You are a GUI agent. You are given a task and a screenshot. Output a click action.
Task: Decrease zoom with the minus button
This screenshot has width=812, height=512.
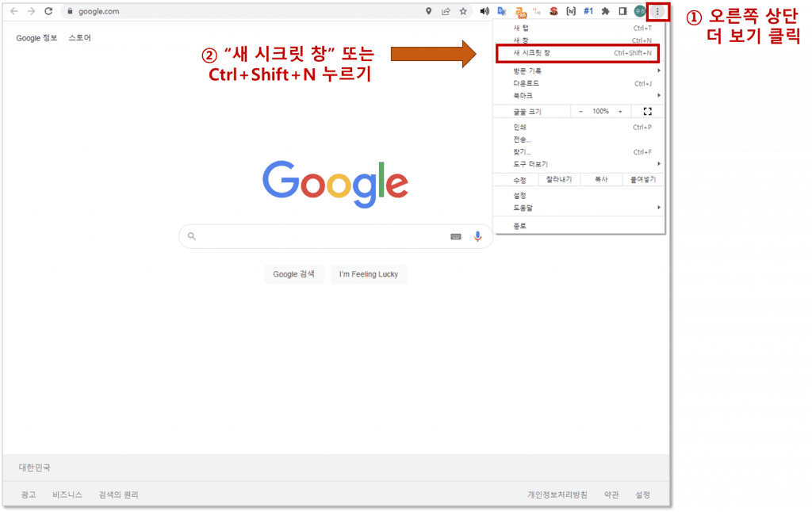coord(580,111)
